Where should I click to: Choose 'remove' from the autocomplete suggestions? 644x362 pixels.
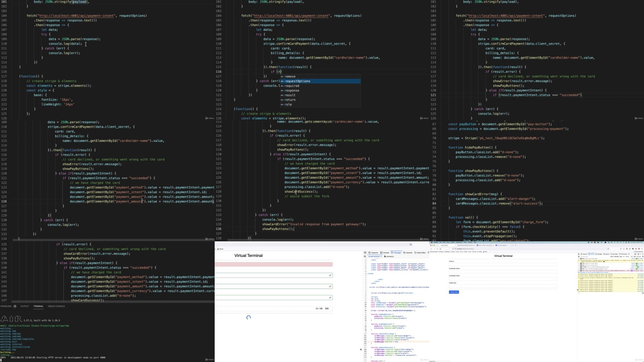tap(320, 76)
